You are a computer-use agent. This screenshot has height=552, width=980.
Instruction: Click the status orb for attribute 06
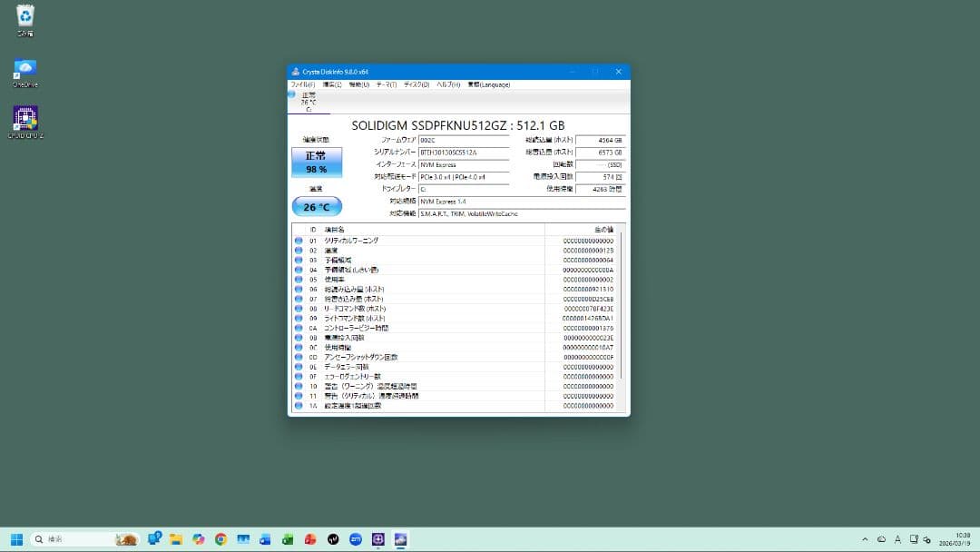(x=299, y=290)
